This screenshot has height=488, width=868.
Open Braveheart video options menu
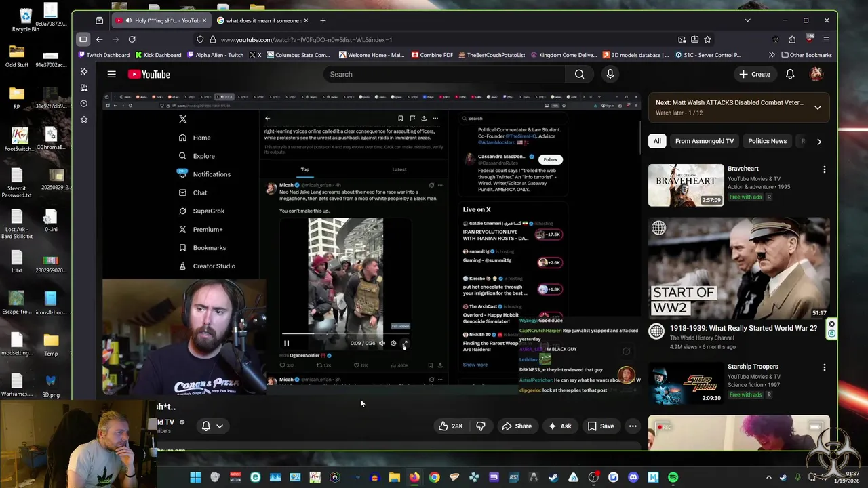825,169
